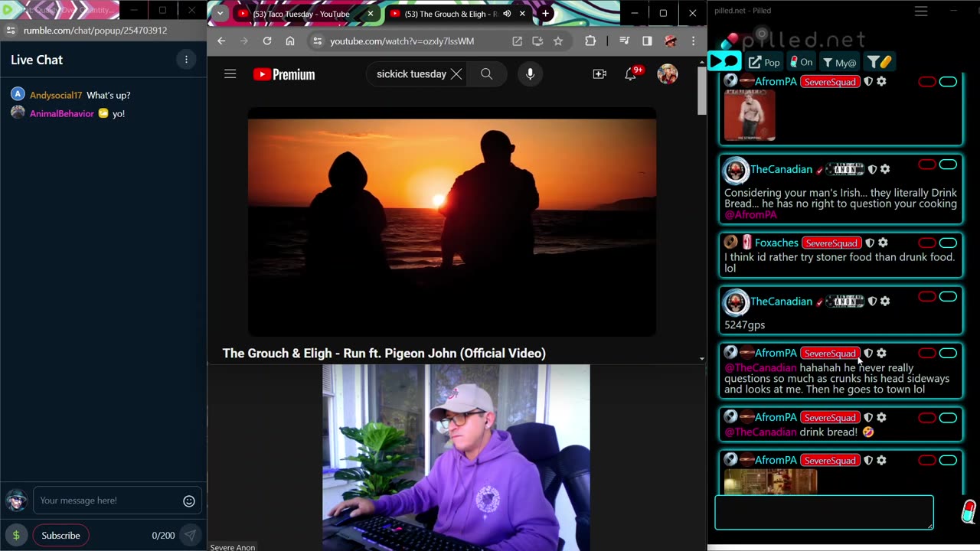Reload the YouTube page
980x551 pixels.
click(x=267, y=41)
